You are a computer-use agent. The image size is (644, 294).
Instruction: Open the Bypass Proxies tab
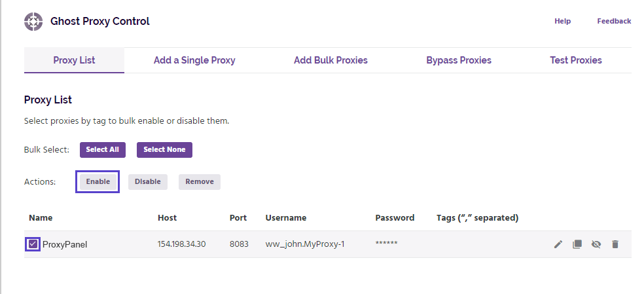point(458,60)
